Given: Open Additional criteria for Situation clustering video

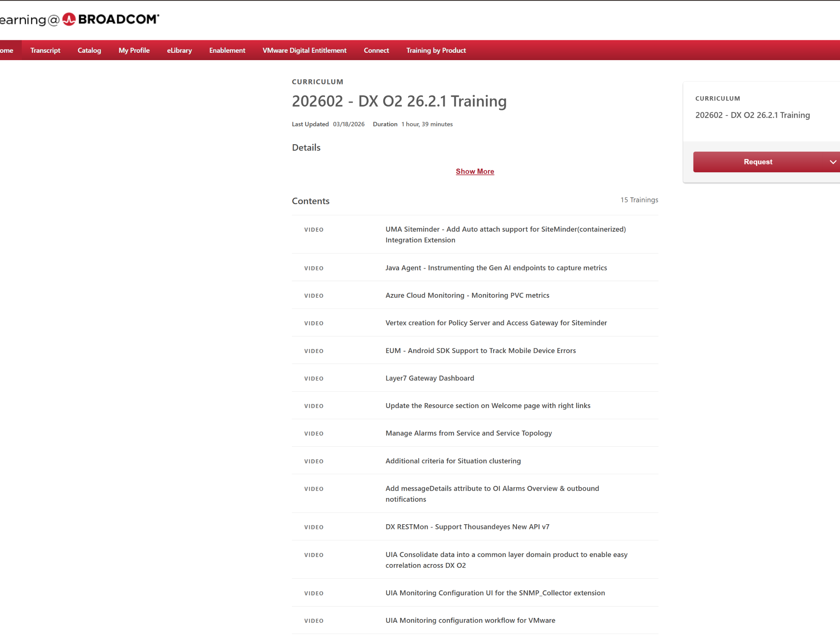Looking at the screenshot, I should (453, 460).
